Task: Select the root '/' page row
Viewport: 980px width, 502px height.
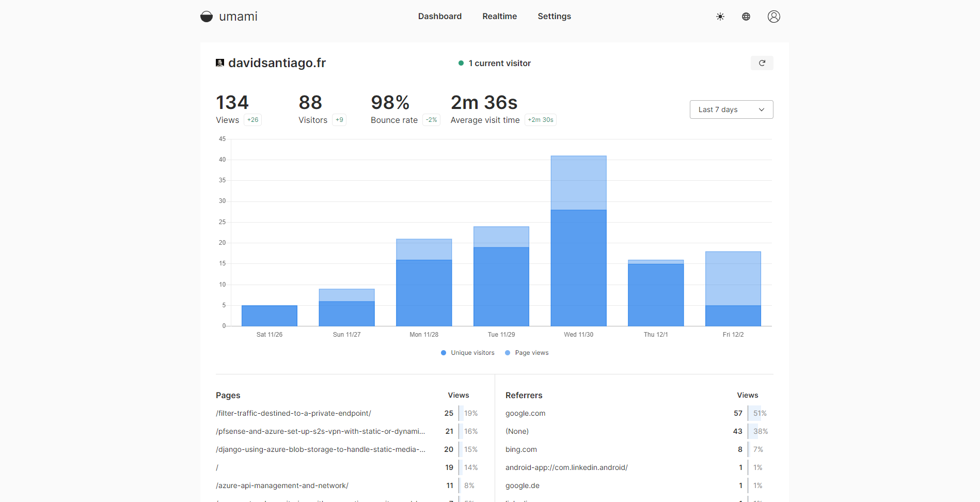Action: tap(347, 467)
